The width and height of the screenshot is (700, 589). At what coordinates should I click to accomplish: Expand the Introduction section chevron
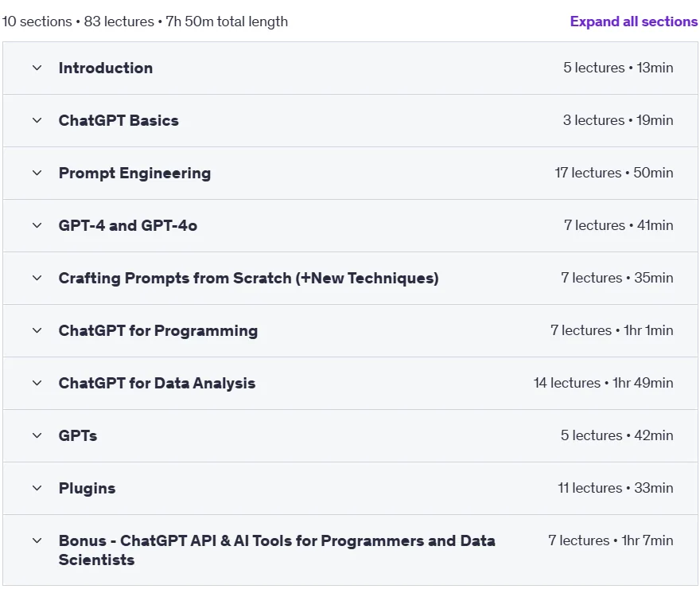click(x=37, y=68)
